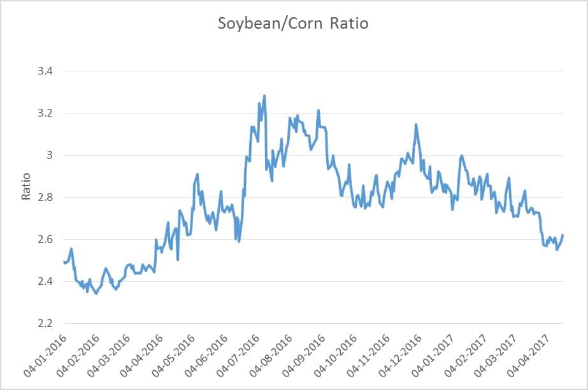Click the 2.2 y-axis label
The height and width of the screenshot is (390, 588).
(x=45, y=323)
